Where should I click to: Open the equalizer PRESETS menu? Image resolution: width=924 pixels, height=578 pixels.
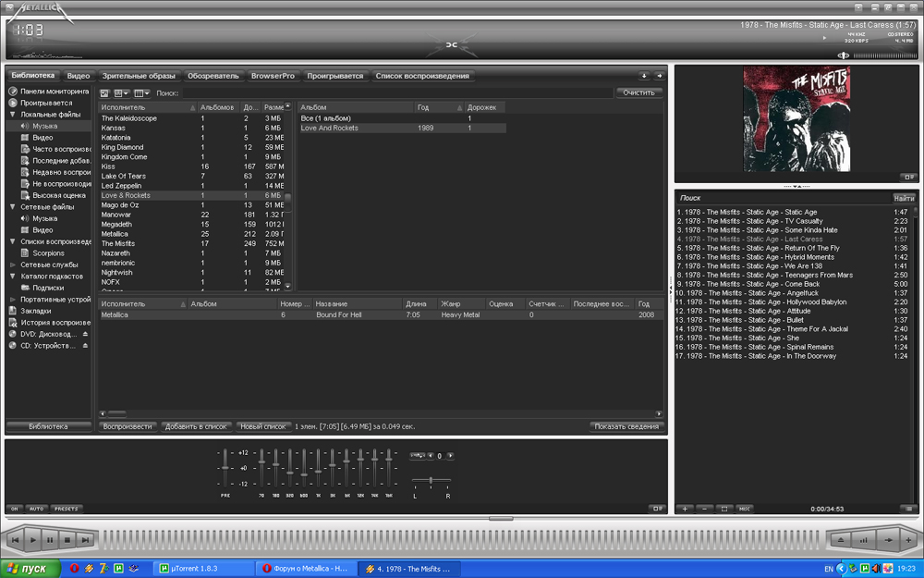66,509
